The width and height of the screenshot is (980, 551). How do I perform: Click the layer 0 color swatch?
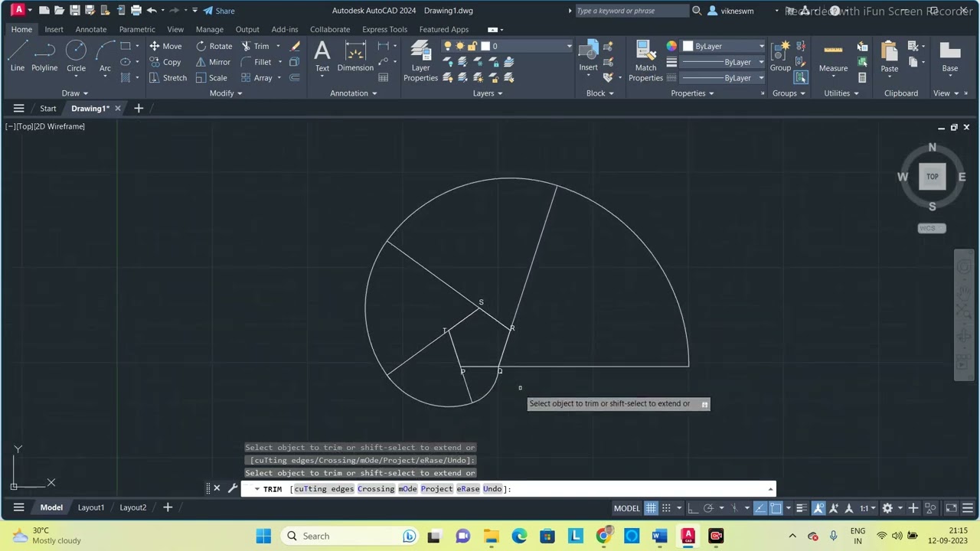[x=485, y=46]
